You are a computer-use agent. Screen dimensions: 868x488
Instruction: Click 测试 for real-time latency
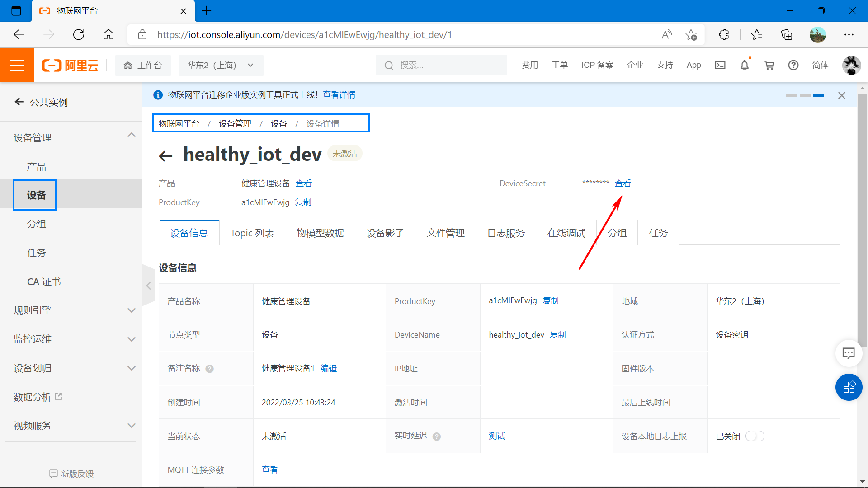point(497,436)
